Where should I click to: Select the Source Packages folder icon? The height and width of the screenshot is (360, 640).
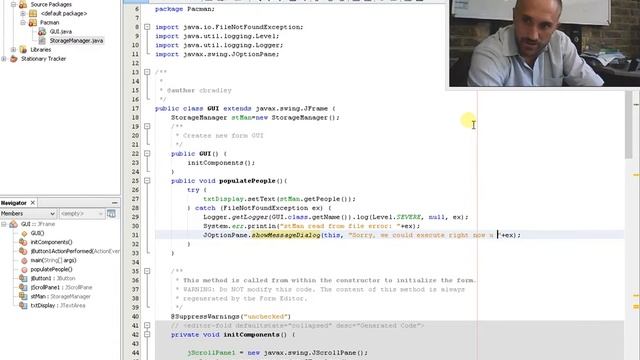click(23, 4)
